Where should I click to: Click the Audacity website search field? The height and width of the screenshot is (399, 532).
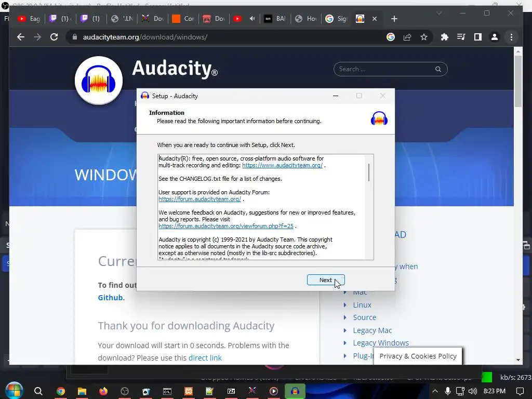click(390, 69)
